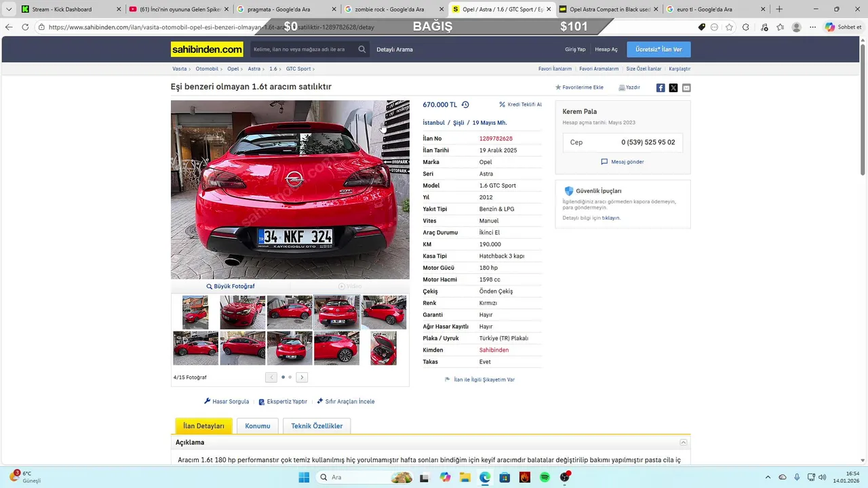Open Microsoft Edge from the taskbar
The image size is (868, 488).
coord(485,477)
